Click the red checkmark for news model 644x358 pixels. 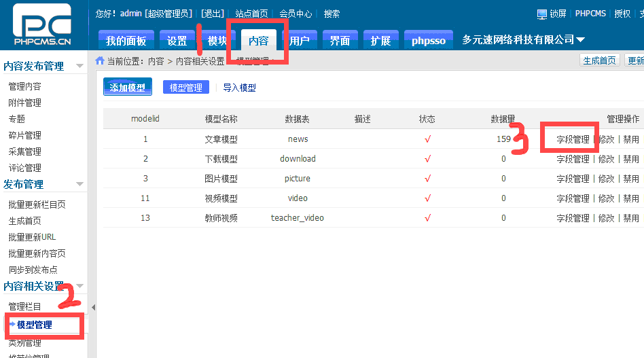click(x=427, y=139)
